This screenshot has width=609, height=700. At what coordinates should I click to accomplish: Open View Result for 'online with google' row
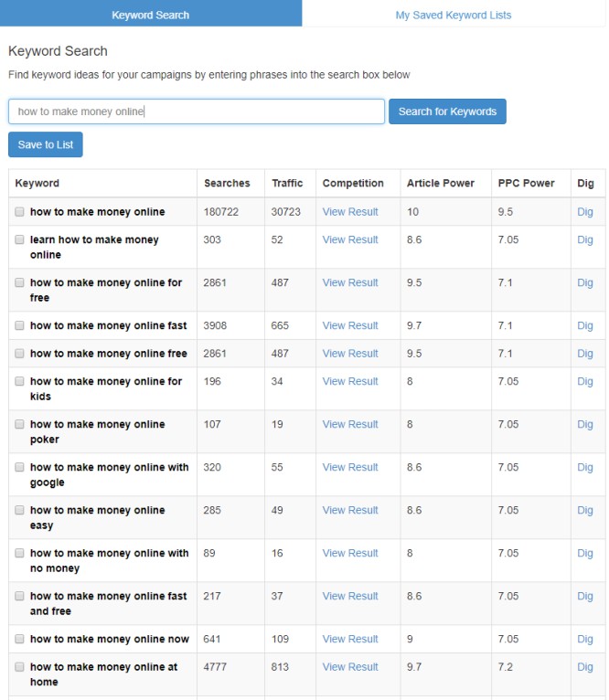pos(350,467)
